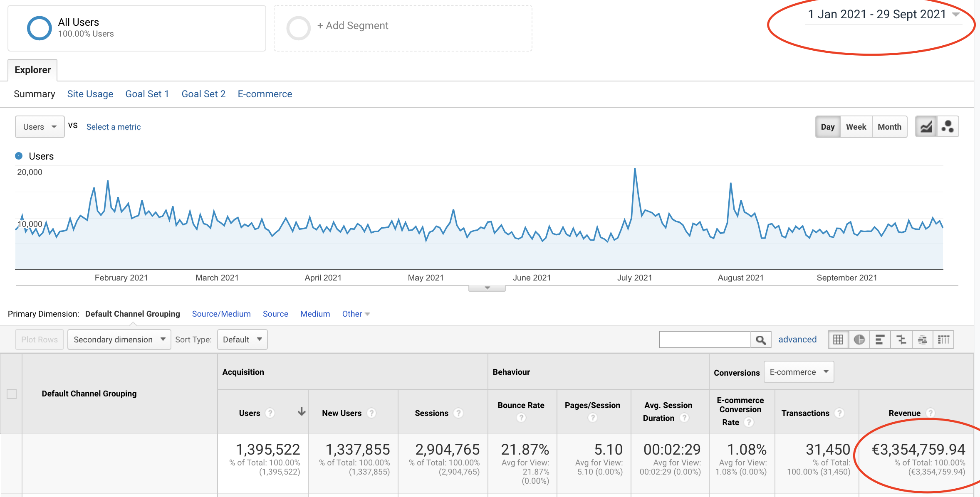Select the Performance bar view icon
This screenshot has height=497, width=980.
[x=880, y=340]
